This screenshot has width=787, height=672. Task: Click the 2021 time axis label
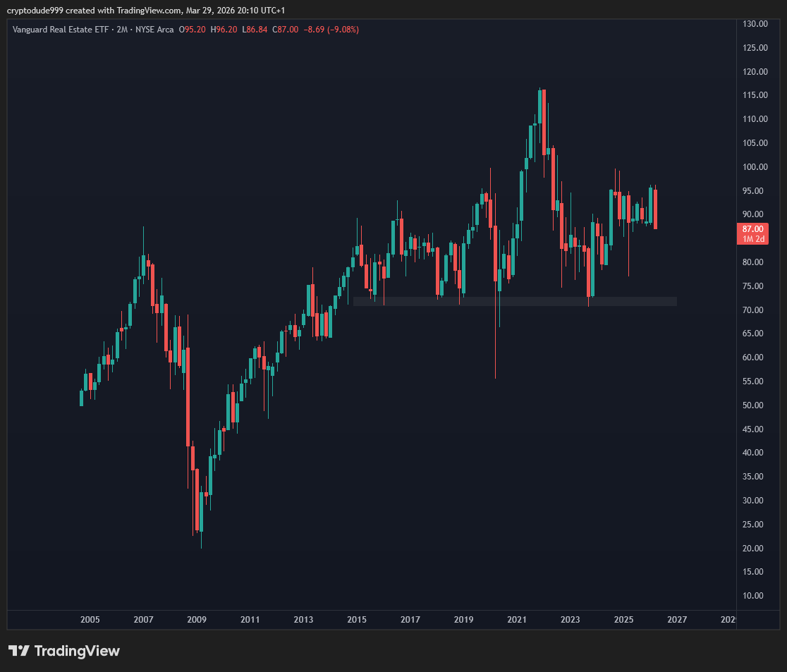[x=517, y=619]
